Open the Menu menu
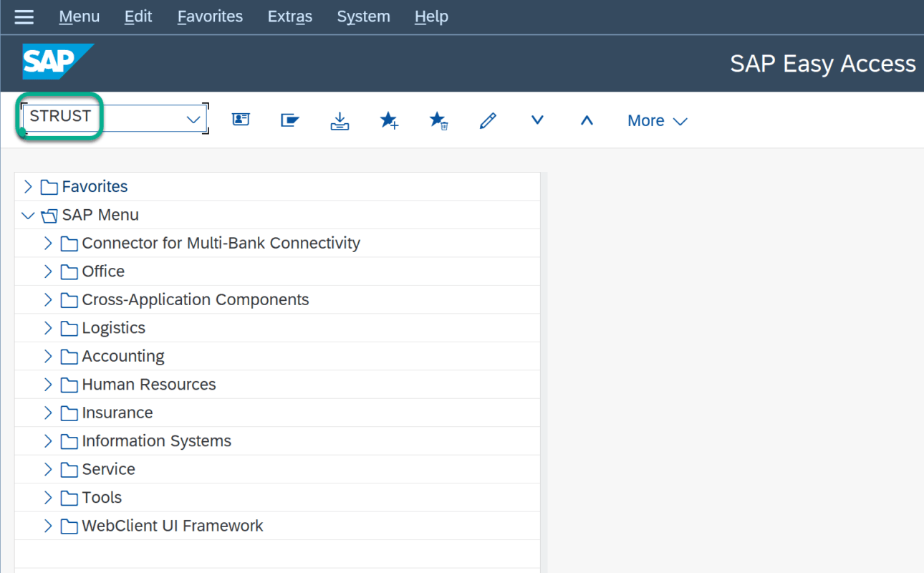 pos(80,16)
